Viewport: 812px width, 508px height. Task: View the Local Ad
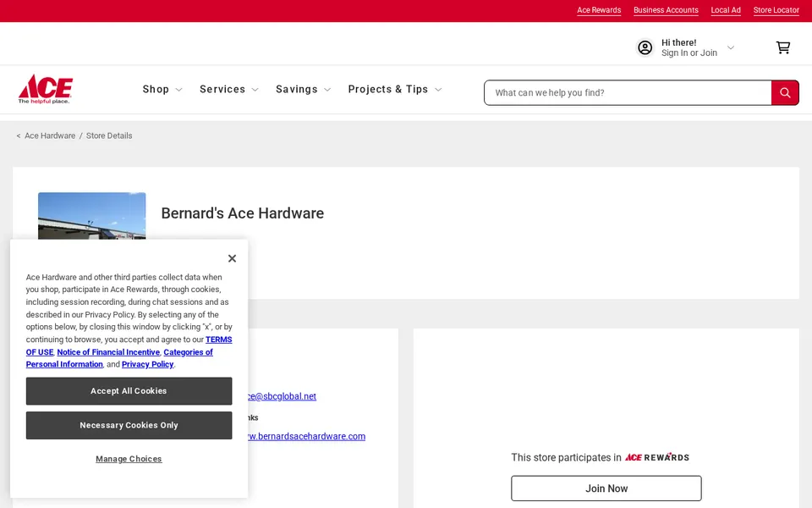[726, 10]
